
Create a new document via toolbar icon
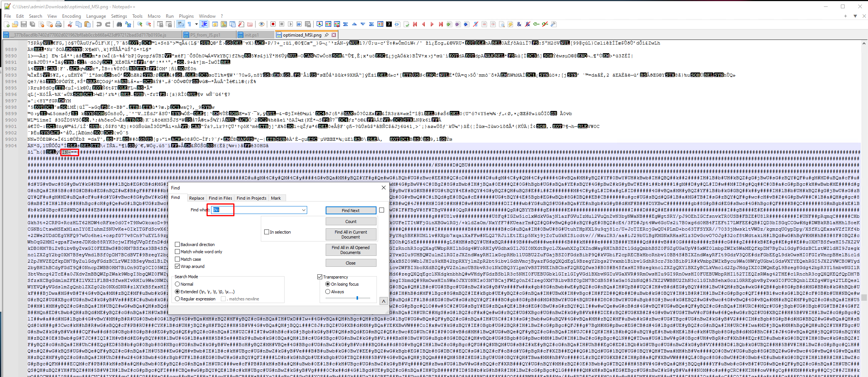6,24
